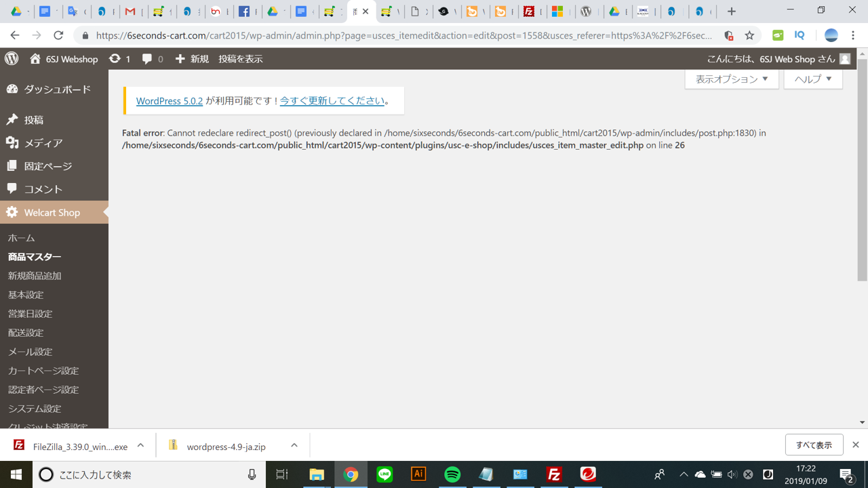The image size is (868, 488).
Task: Expand the ヘルプ dropdown
Action: [x=813, y=79]
